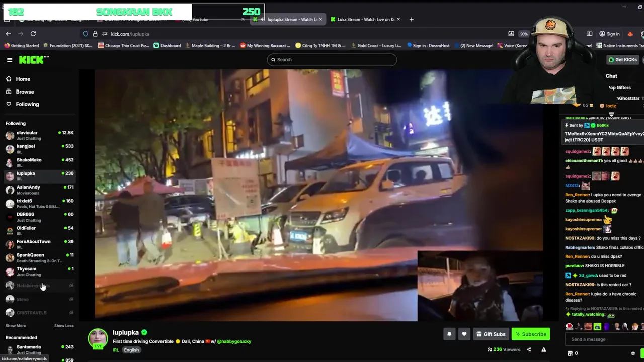Open Santamaria in Recommended
This screenshot has height=362, width=644.
pyautogui.click(x=39, y=349)
